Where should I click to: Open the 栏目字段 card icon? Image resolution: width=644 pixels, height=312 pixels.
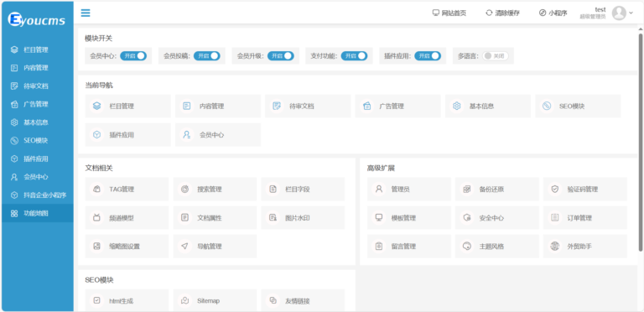point(273,189)
